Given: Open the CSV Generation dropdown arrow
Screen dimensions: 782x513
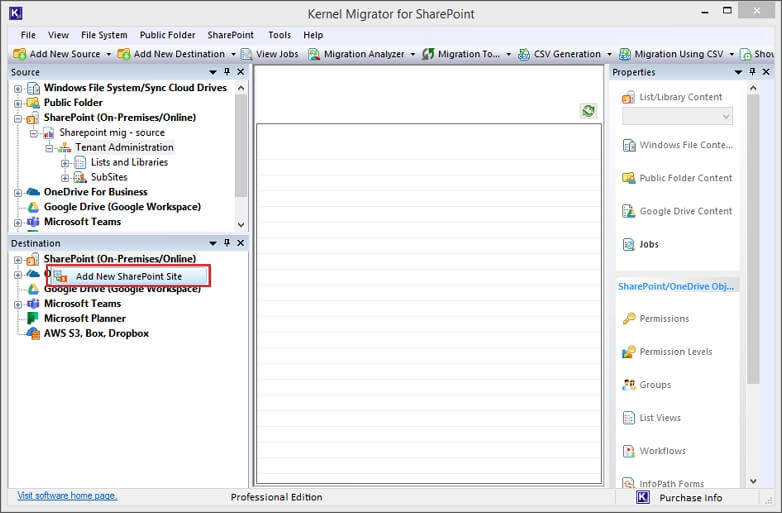Looking at the screenshot, I should [609, 54].
